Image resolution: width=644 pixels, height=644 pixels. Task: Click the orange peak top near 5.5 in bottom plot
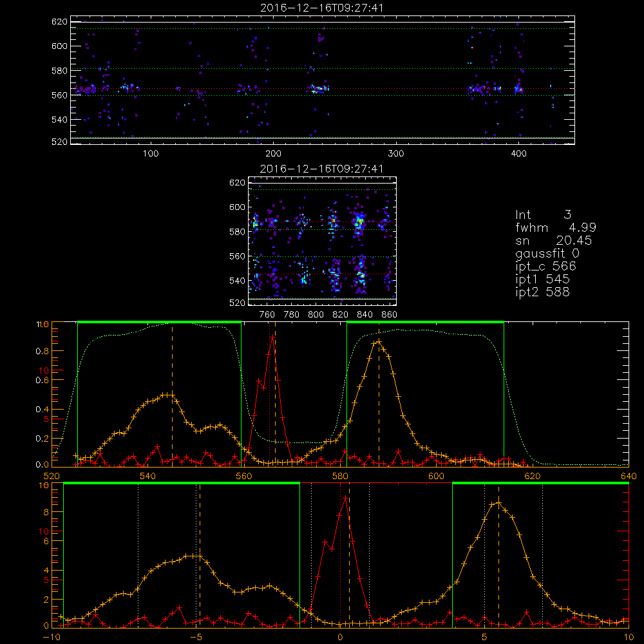pyautogui.click(x=498, y=502)
